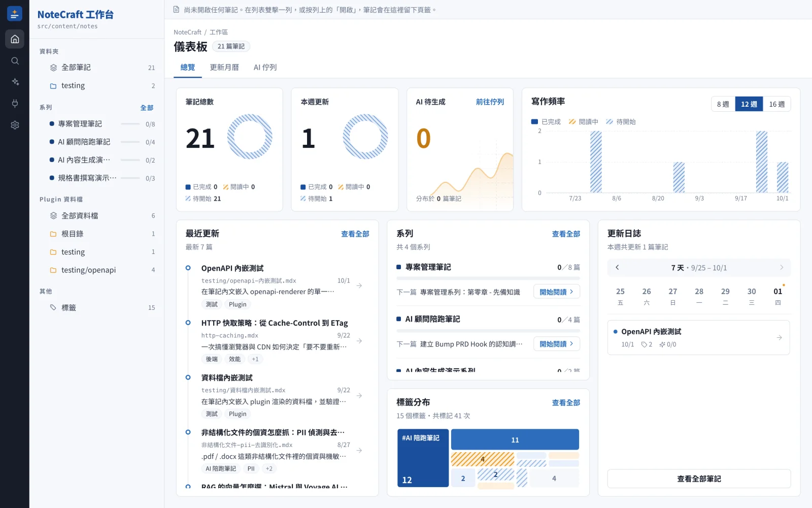Image resolution: width=812 pixels, height=508 pixels.
Task: Click the NoteCraft breadcrumb
Action: click(187, 32)
